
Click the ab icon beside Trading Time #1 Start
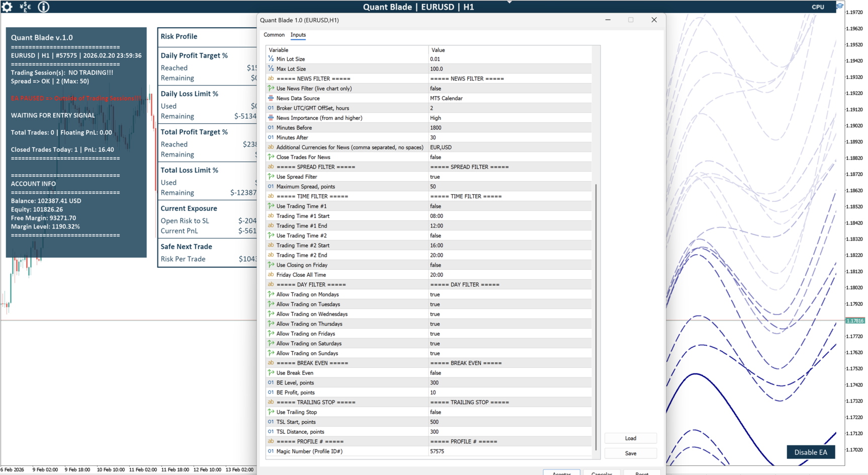[x=271, y=216]
